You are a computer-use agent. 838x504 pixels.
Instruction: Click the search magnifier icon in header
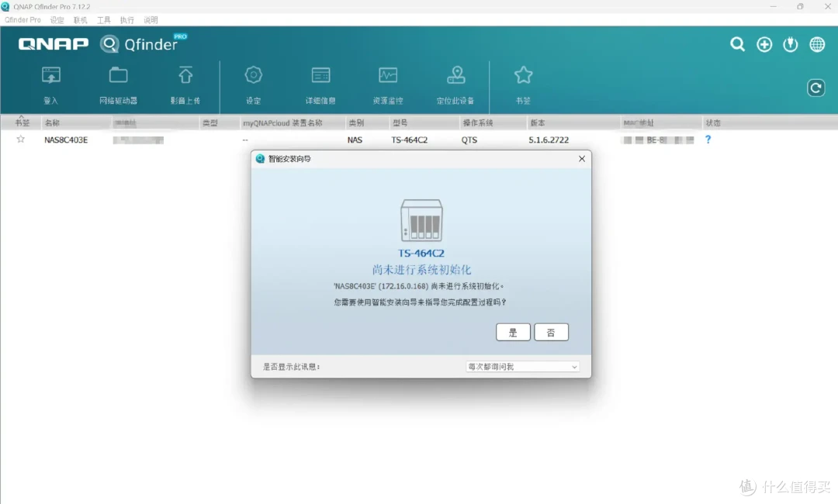(x=738, y=44)
